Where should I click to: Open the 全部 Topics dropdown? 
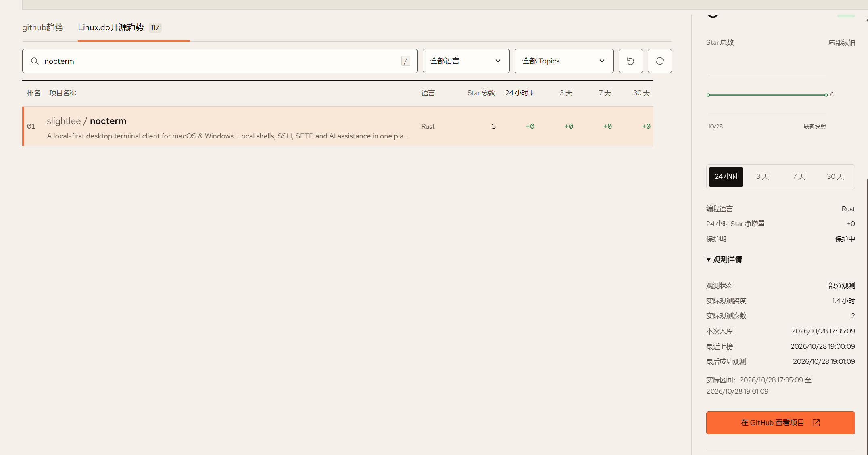click(x=564, y=61)
